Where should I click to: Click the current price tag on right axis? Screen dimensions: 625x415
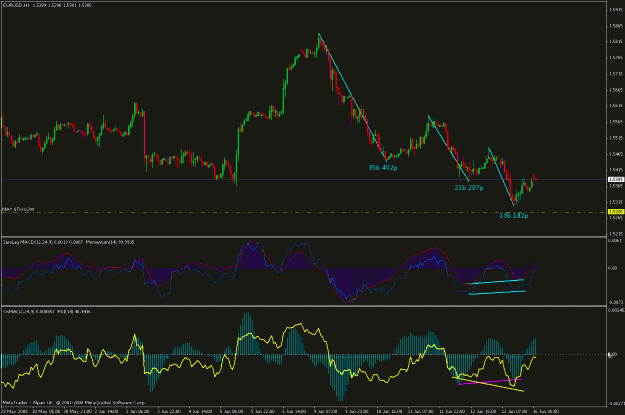pos(616,179)
